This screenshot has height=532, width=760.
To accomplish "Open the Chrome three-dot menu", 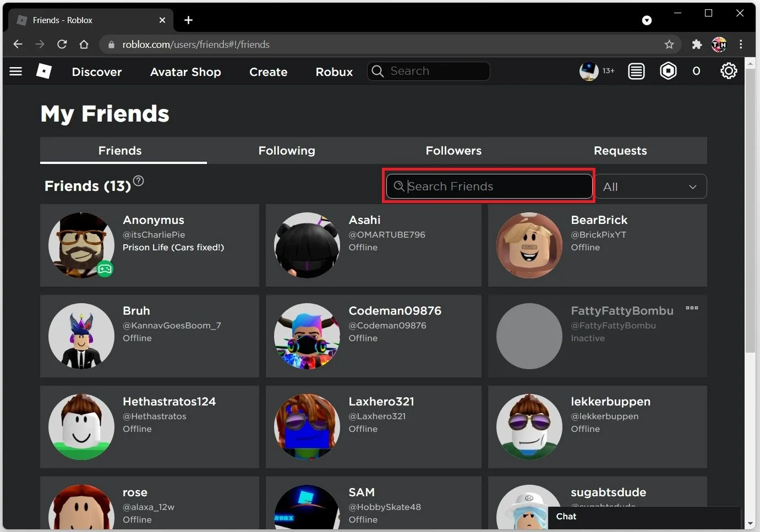I will 741,45.
